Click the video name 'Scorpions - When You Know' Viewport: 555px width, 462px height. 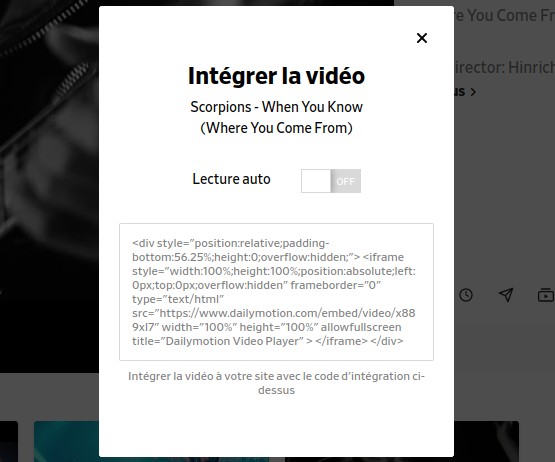(x=276, y=107)
